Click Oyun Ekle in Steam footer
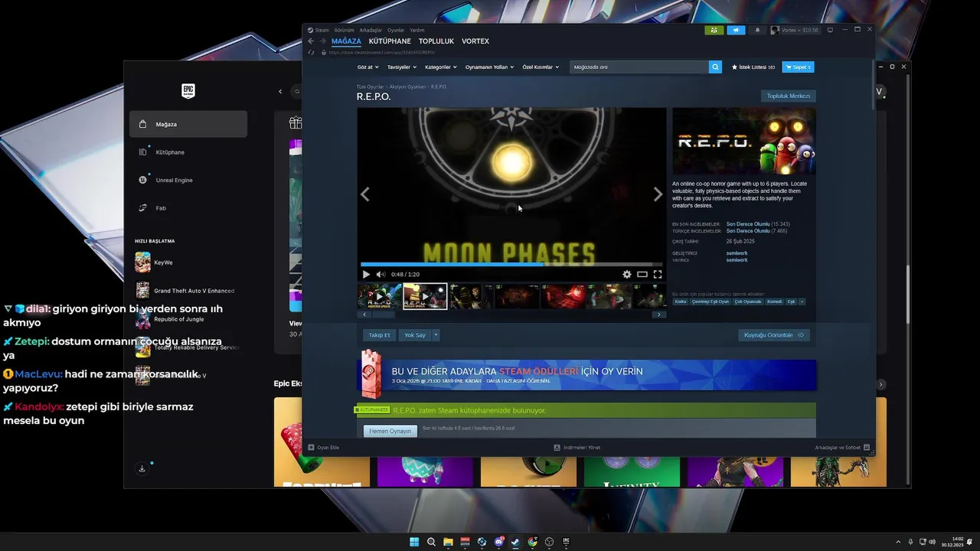Image resolution: width=980 pixels, height=551 pixels. (x=324, y=447)
